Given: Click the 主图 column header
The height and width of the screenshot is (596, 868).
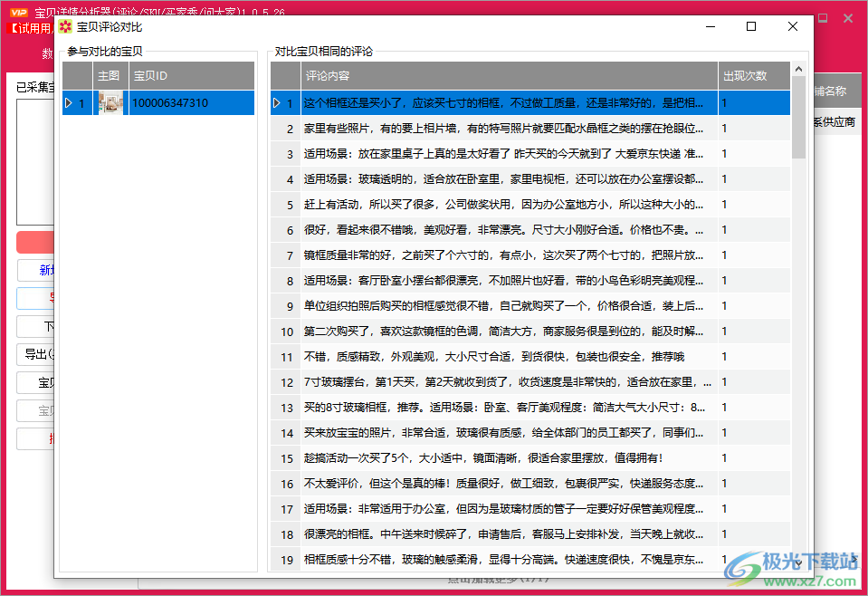Looking at the screenshot, I should pos(110,76).
